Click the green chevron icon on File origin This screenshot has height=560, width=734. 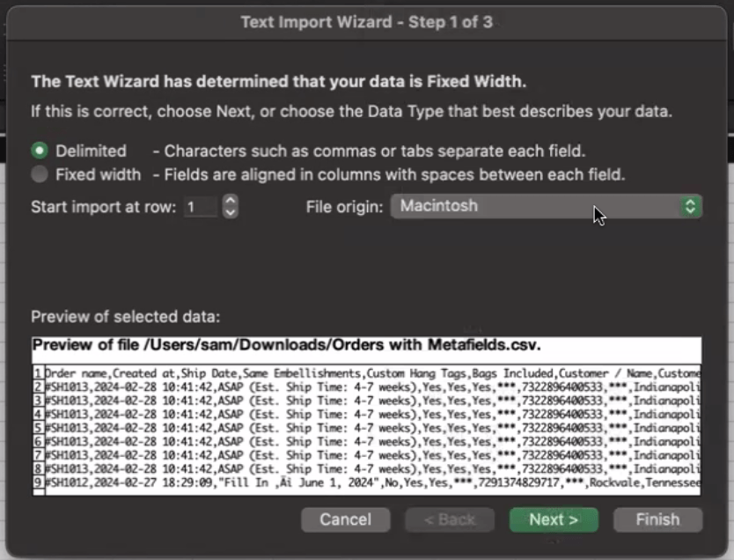[690, 206]
